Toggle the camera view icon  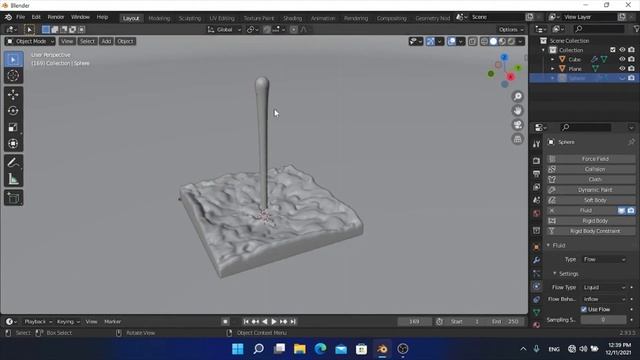518,125
